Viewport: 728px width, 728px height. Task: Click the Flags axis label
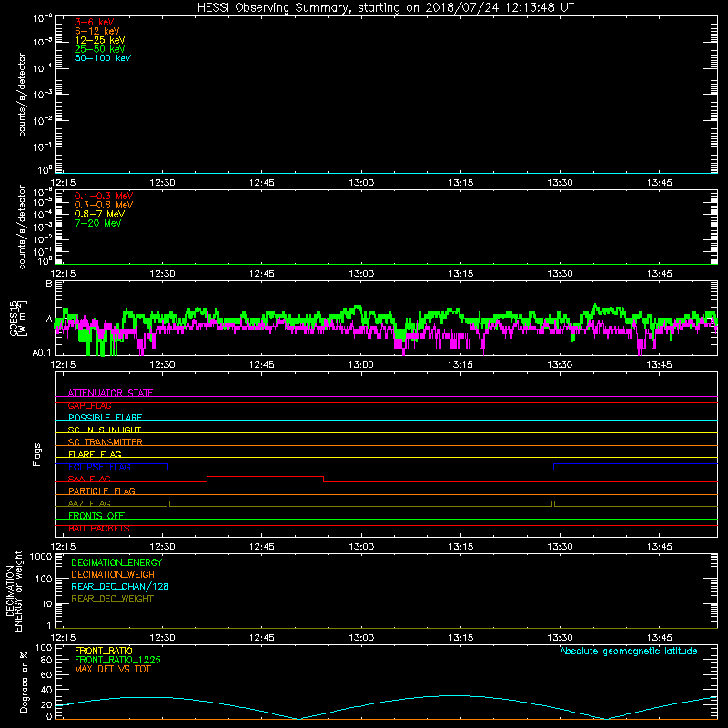tap(37, 454)
